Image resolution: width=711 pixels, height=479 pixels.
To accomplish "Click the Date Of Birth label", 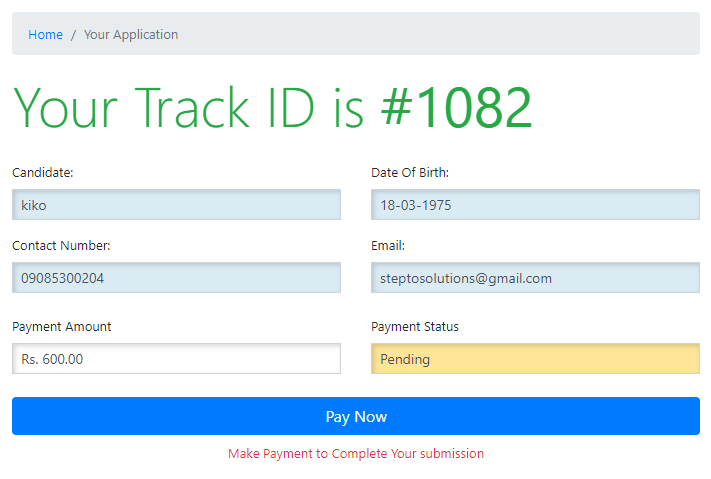I will (x=410, y=173).
